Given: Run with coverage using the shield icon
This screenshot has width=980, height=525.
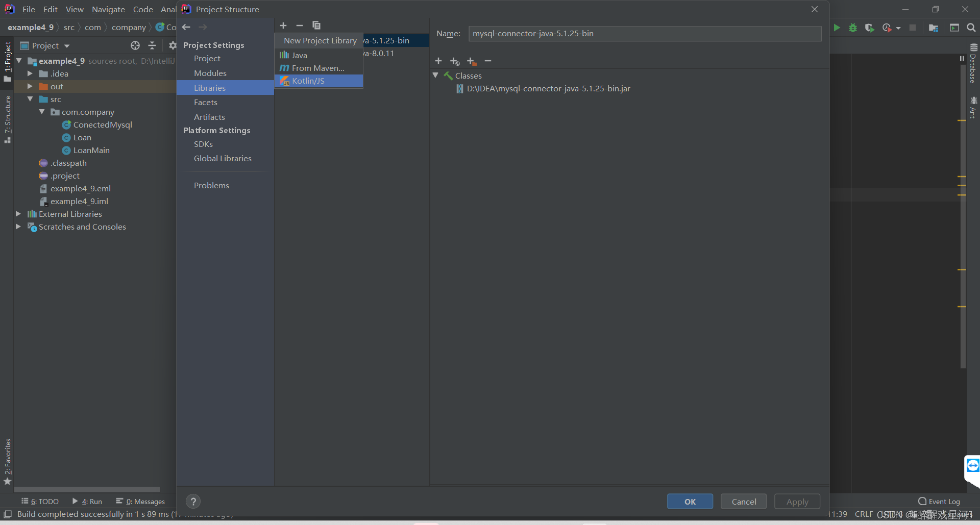Looking at the screenshot, I should [869, 28].
